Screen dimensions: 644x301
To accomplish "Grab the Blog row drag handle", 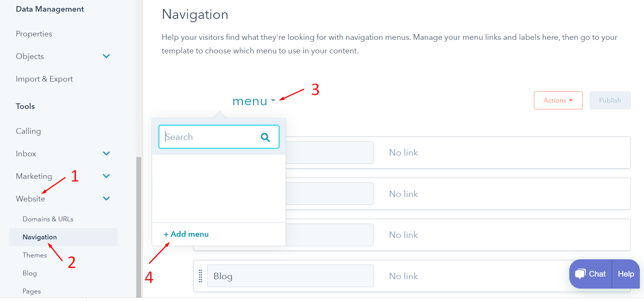I will click(201, 276).
